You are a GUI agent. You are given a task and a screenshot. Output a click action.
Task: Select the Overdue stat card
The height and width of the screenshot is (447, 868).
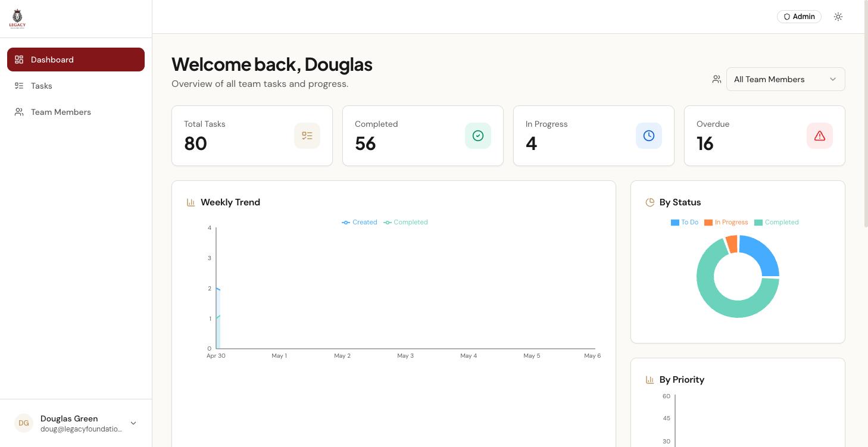(x=764, y=136)
